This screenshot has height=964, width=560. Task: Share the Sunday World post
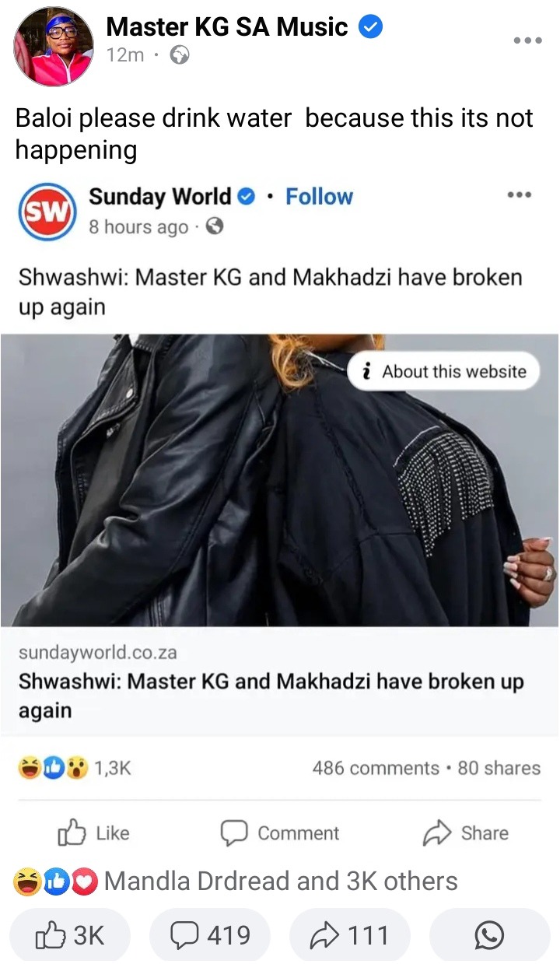pyautogui.click(x=465, y=833)
